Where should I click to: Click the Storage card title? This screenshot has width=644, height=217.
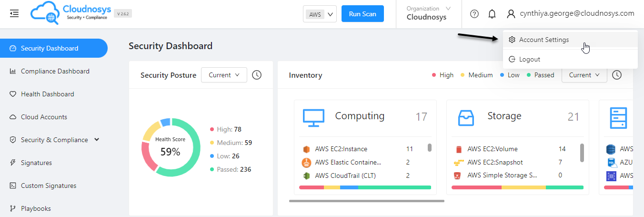point(504,116)
